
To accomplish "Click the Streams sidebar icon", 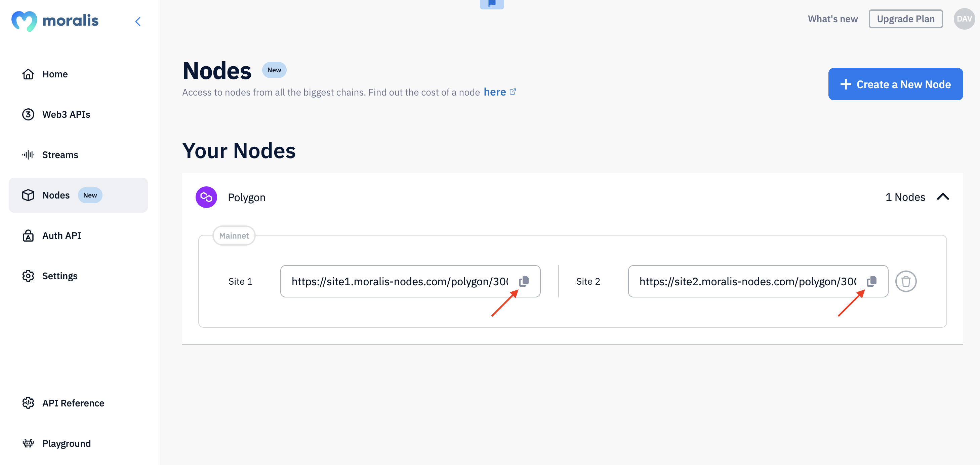I will click(28, 154).
